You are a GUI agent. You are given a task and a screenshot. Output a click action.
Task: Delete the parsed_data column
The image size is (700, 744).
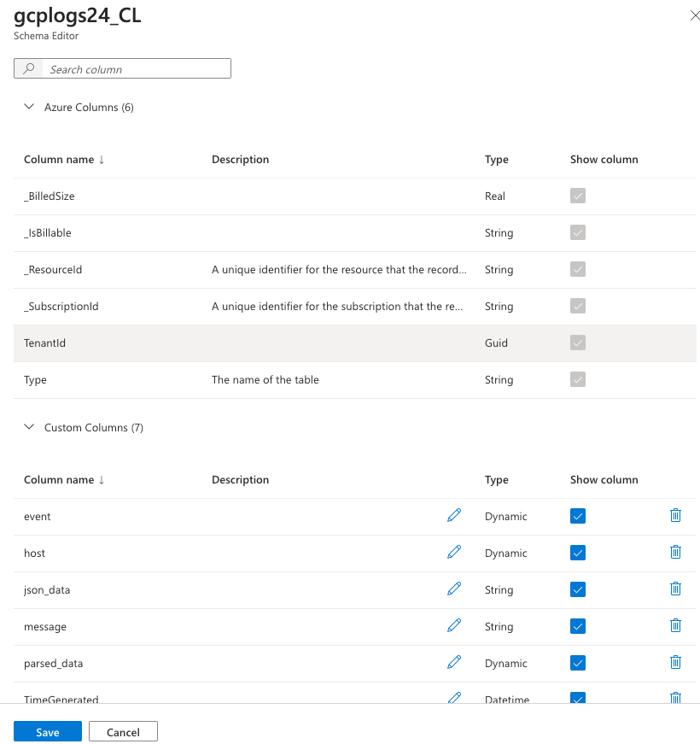(x=675, y=662)
